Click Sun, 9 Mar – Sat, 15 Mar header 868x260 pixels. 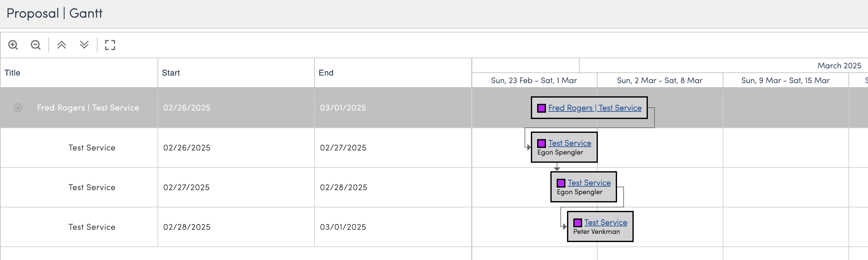pos(785,80)
